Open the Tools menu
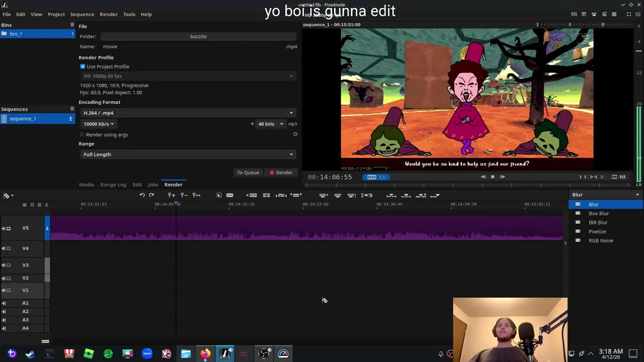This screenshot has width=644, height=362. (129, 14)
